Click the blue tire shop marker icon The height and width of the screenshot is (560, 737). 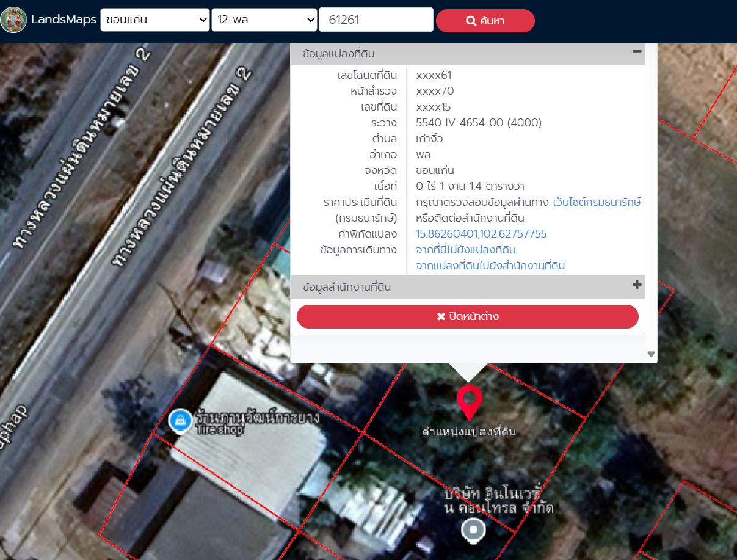[x=180, y=420]
